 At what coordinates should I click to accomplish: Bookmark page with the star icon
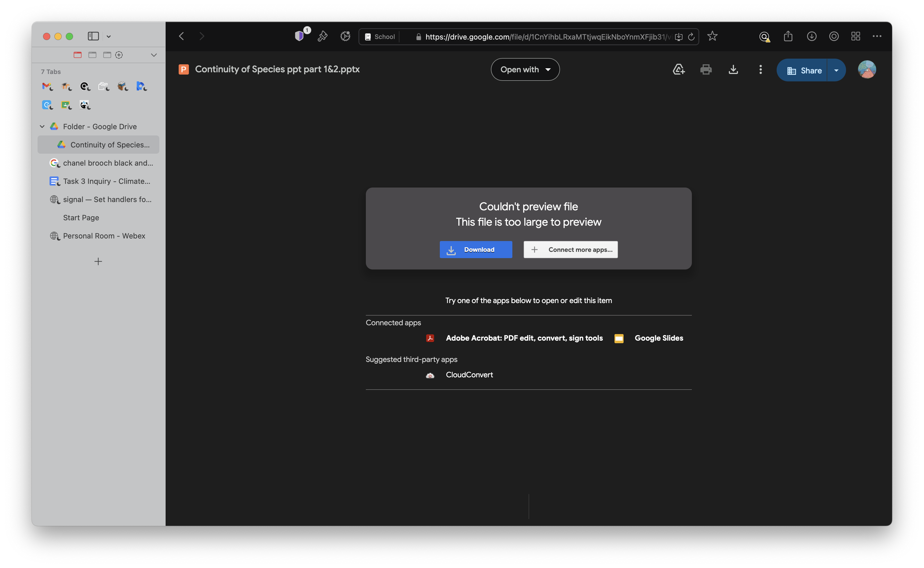pyautogui.click(x=712, y=36)
